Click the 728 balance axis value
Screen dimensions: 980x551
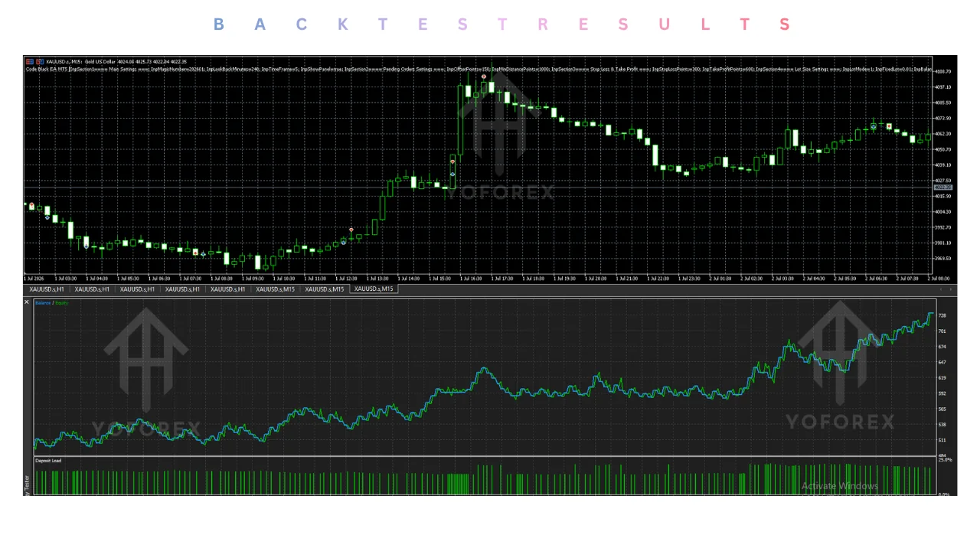[942, 315]
